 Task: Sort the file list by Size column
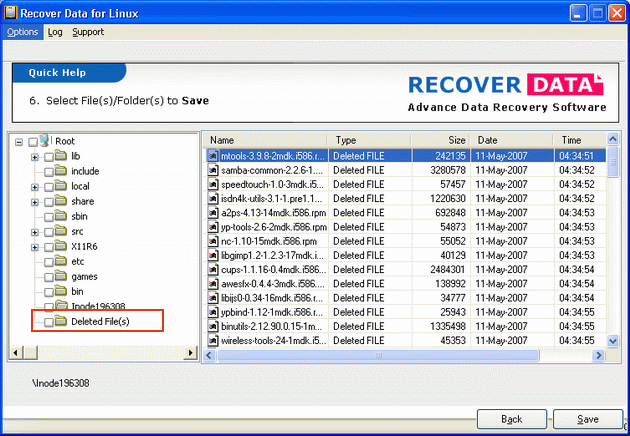pyautogui.click(x=440, y=140)
